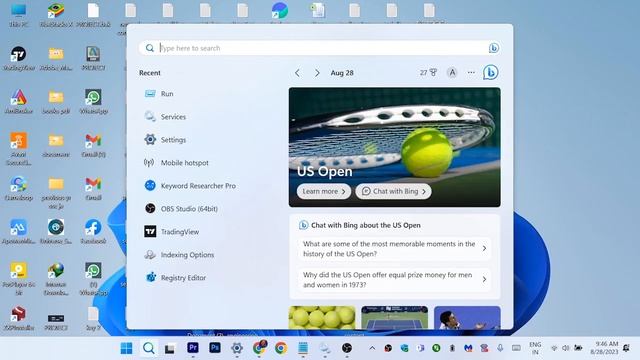640x360 pixels.
Task: Ask about equal prize money in 1973
Action: tap(394, 280)
